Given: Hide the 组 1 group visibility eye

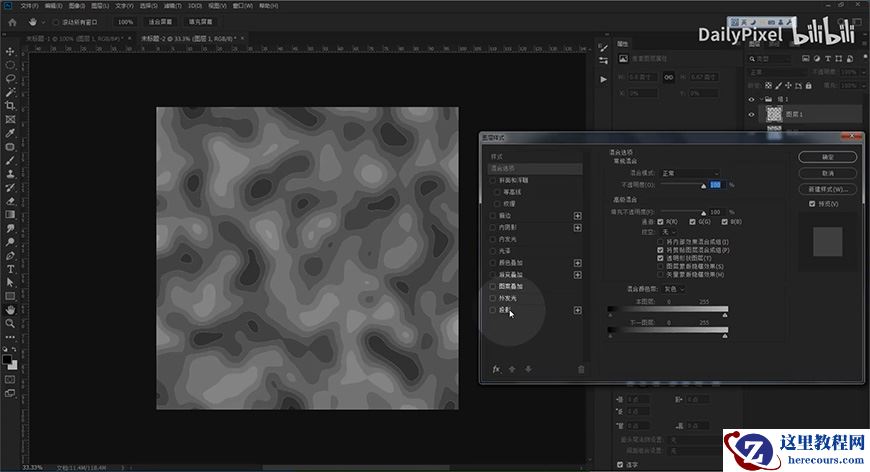Looking at the screenshot, I should (752, 99).
